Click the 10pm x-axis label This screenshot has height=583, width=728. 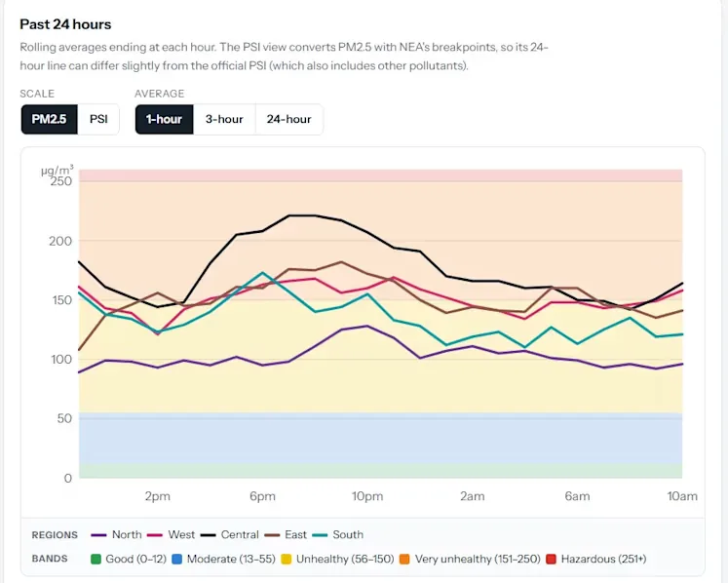pos(367,496)
